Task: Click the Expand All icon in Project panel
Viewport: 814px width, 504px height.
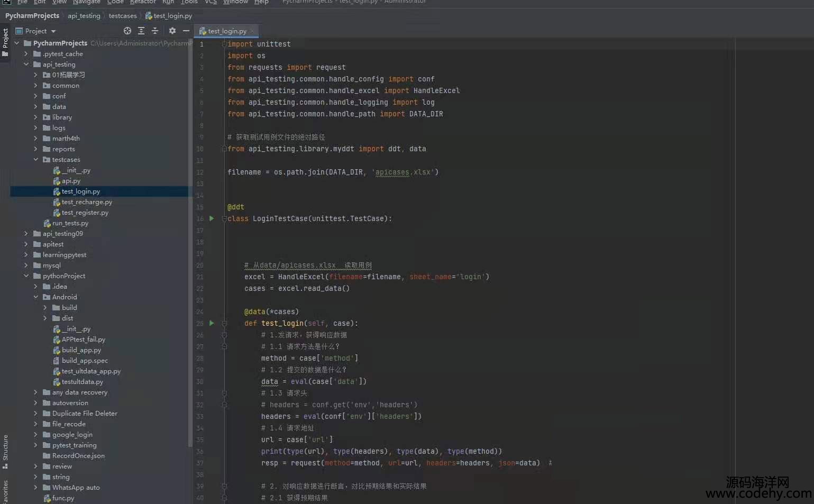Action: (141, 31)
